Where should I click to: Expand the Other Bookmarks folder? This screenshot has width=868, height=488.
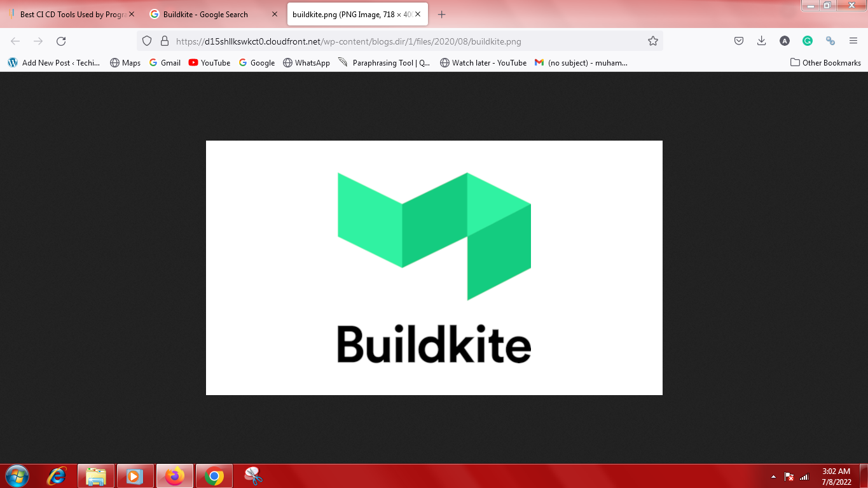coord(825,63)
